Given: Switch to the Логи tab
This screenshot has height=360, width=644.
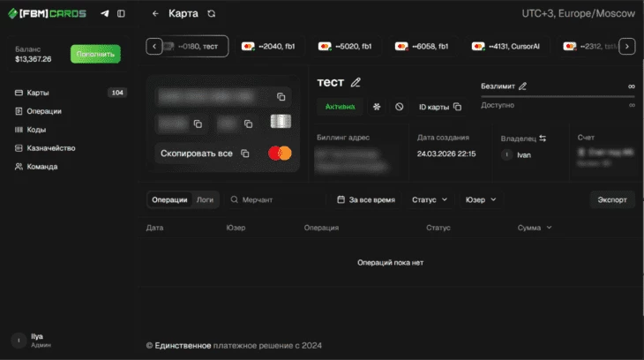Looking at the screenshot, I should (205, 199).
